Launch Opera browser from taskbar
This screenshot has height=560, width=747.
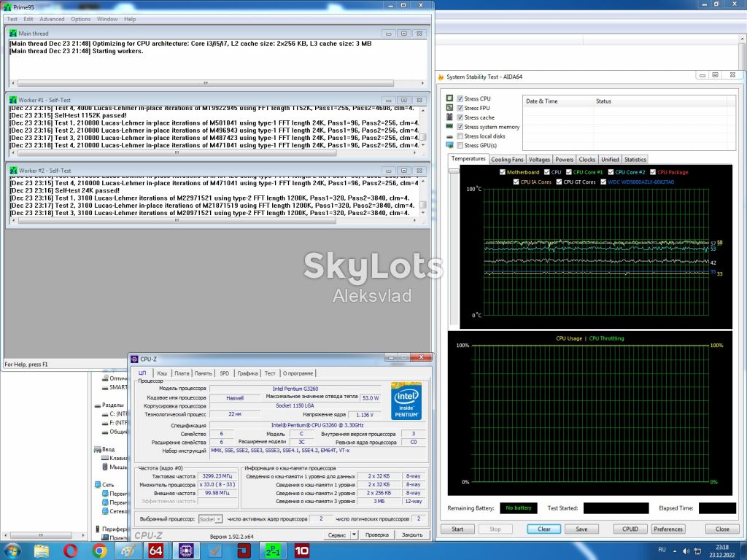[70, 551]
